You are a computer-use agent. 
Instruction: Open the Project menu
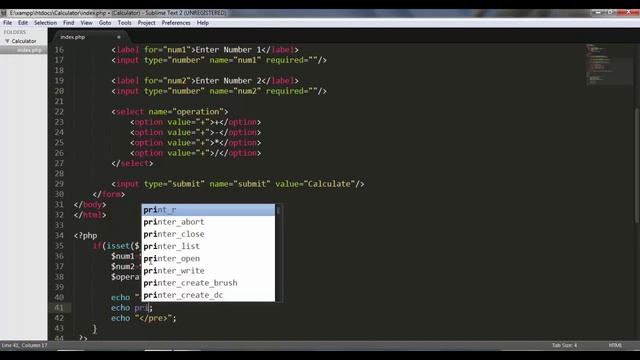(x=147, y=23)
